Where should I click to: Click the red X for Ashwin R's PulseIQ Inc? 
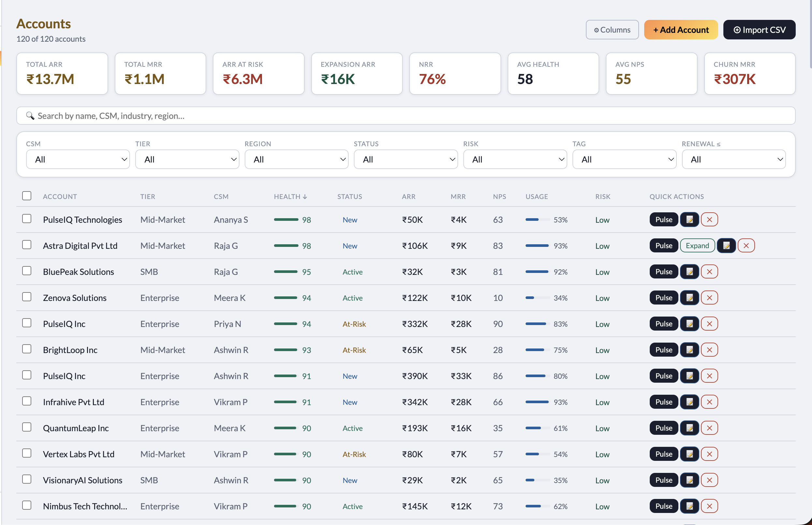709,376
